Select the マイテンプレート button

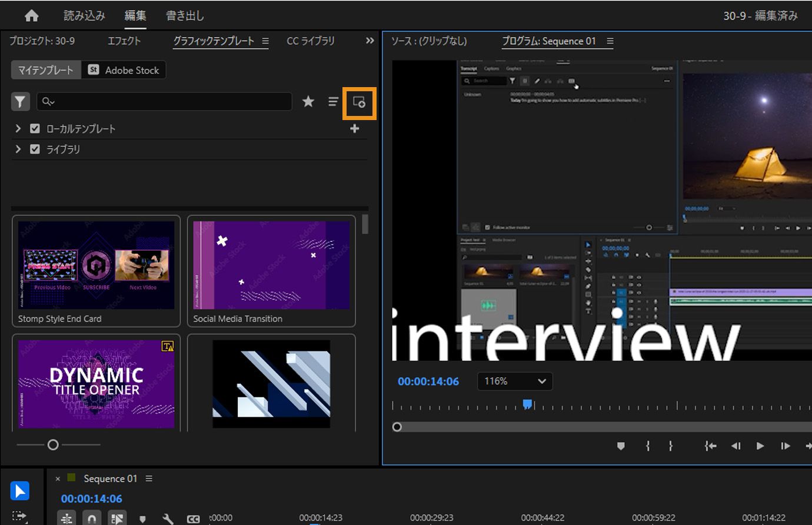[x=46, y=70]
